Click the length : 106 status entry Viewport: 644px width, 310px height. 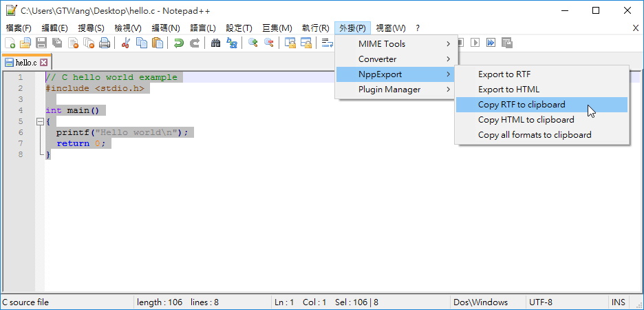(160, 302)
